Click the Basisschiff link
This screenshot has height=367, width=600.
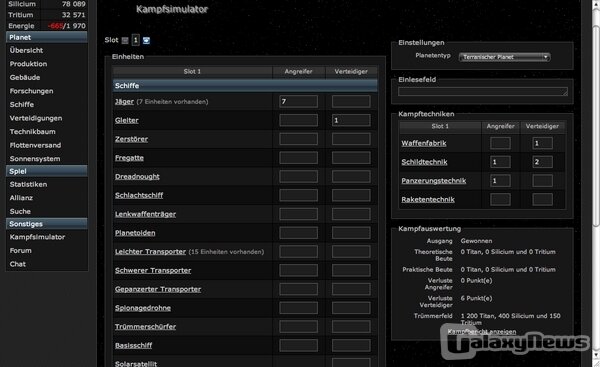(133, 345)
